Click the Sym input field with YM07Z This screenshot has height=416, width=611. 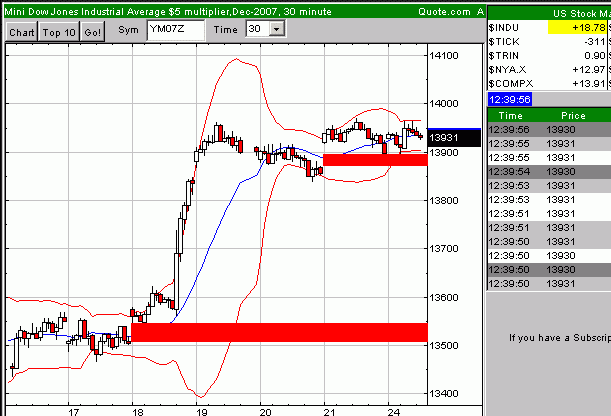174,31
